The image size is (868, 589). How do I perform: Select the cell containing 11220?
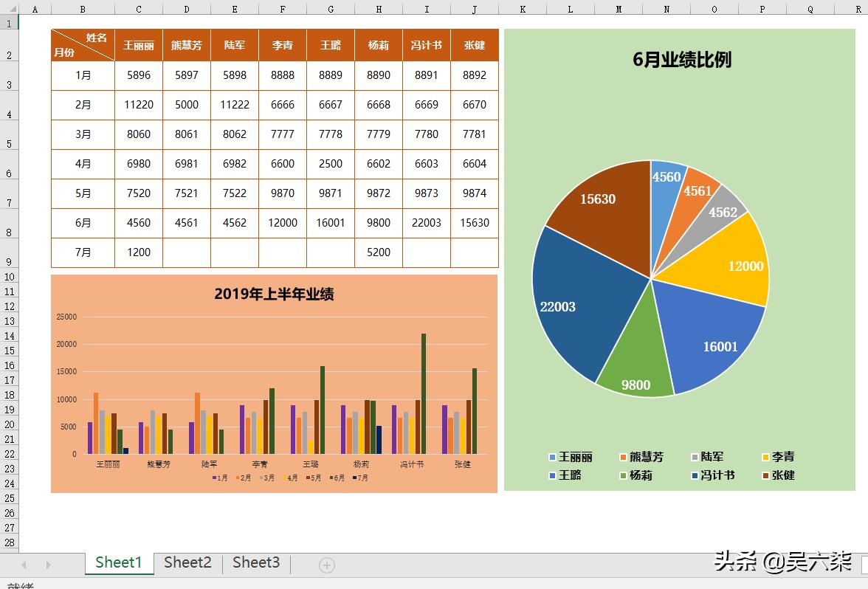(x=138, y=105)
